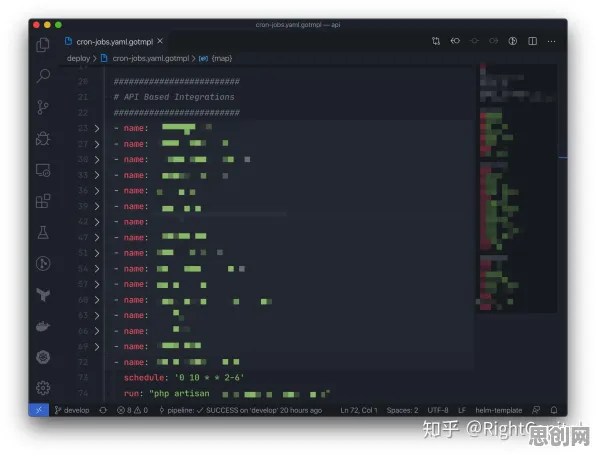
Task: Change end of line sequence LF
Action: coord(462,411)
